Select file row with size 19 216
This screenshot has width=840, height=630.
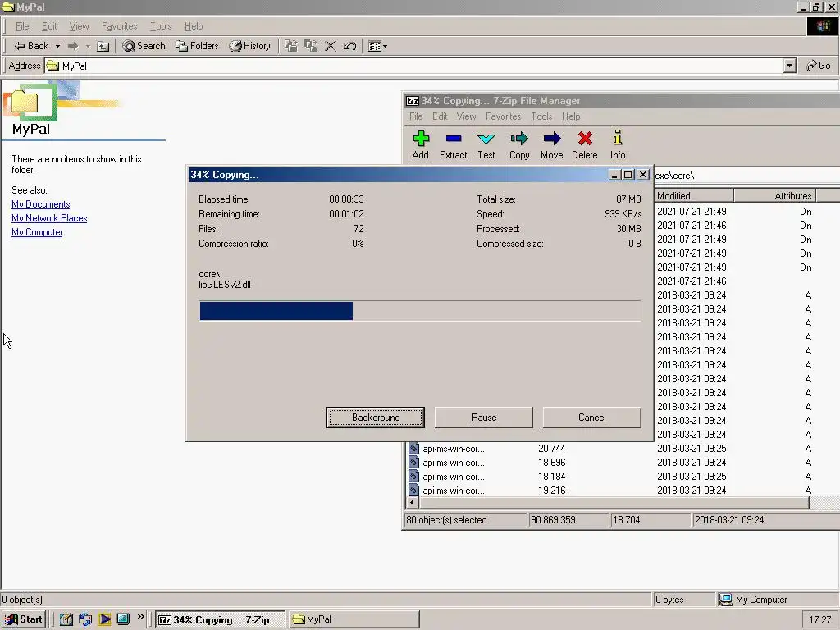[610, 491]
